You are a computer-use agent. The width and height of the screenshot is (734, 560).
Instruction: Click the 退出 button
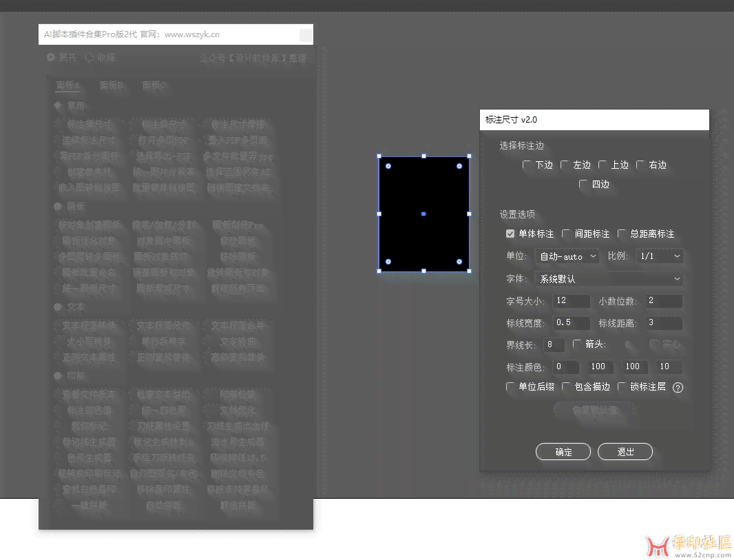pyautogui.click(x=625, y=452)
